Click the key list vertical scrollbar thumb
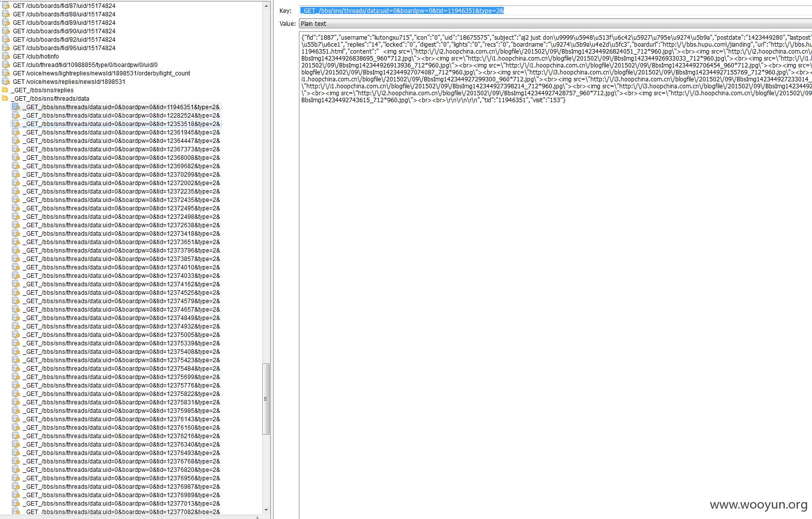The image size is (812, 519). tap(266, 398)
